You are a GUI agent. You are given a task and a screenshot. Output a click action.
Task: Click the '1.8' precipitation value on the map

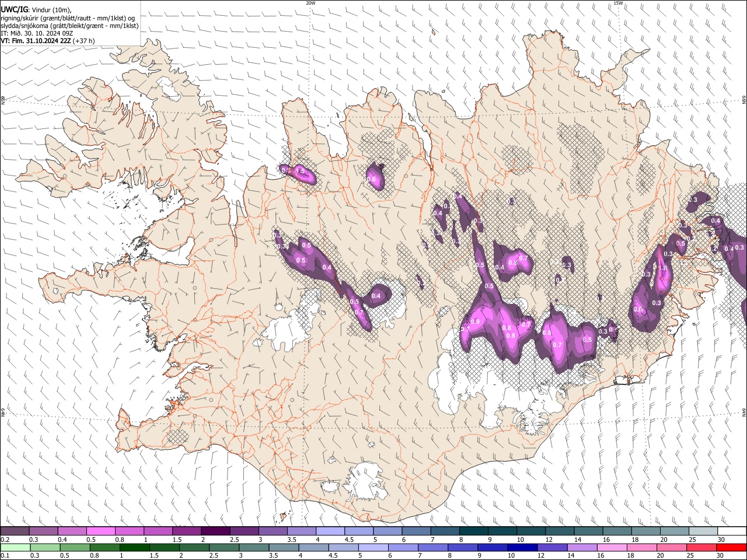click(662, 268)
